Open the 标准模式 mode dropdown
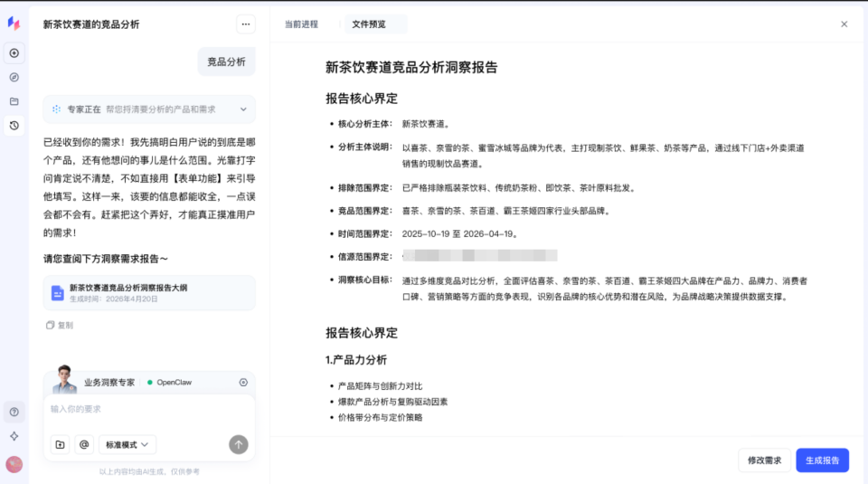Image resolution: width=868 pixels, height=484 pixels. pyautogui.click(x=127, y=445)
